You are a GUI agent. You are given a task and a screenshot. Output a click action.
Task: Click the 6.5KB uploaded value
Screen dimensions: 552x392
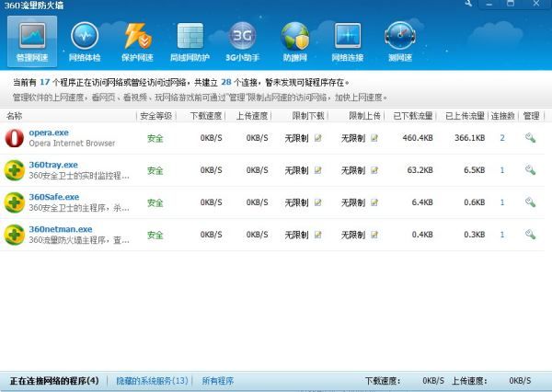pos(474,170)
